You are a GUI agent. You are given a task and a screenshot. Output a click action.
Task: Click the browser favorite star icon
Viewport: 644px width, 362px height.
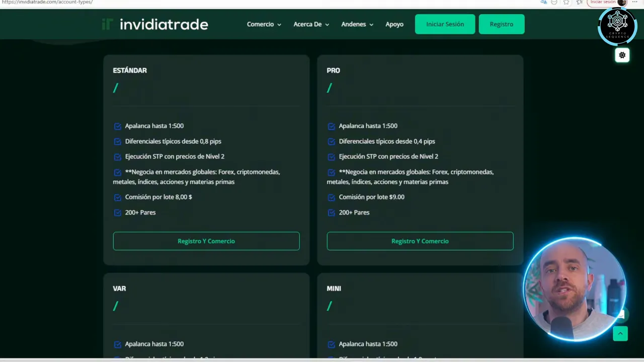click(x=566, y=3)
